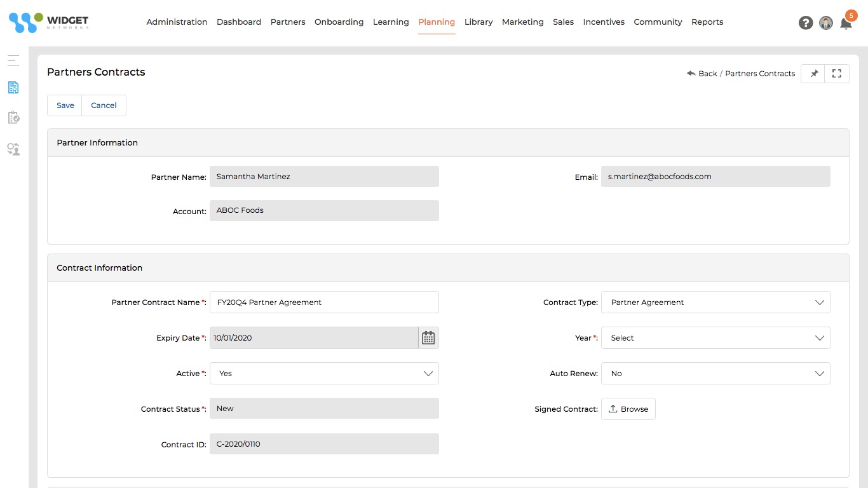This screenshot has width=868, height=488.
Task: Open the notifications bell icon
Action: [846, 24]
